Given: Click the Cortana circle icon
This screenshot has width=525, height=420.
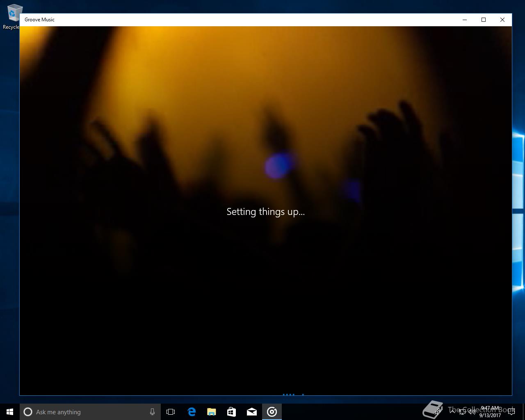Looking at the screenshot, I should coord(28,412).
